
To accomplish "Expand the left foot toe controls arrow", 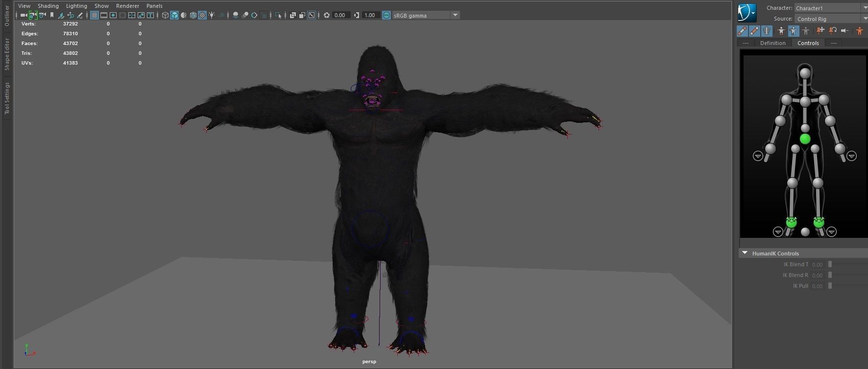I will coord(831,232).
